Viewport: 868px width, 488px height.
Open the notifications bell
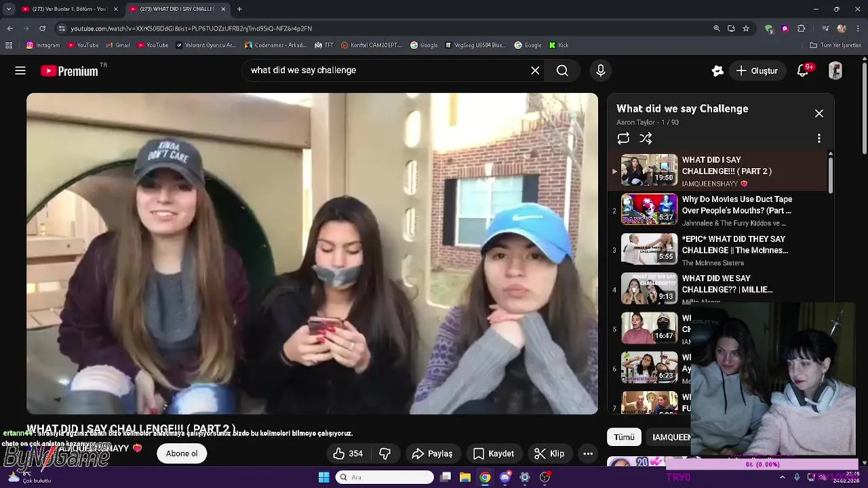(803, 70)
